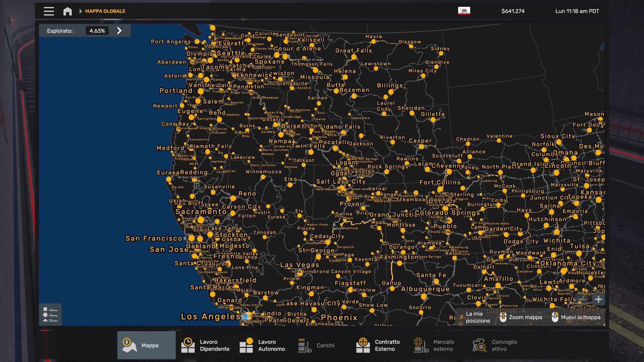The image size is (644, 362).
Task: Select Amarillo on the map
Action: point(498,279)
